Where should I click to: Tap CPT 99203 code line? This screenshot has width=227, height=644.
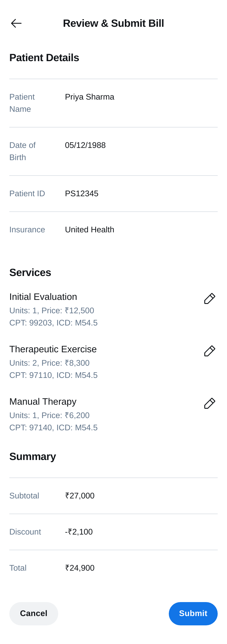tap(54, 323)
